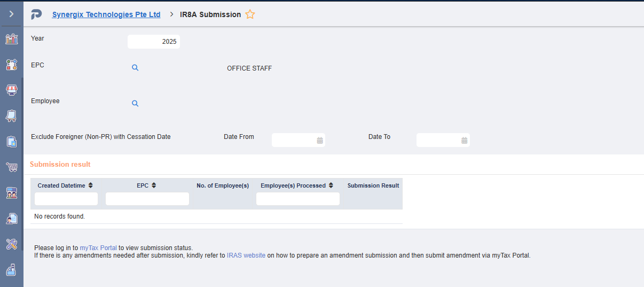This screenshot has height=287, width=644.
Task: Click the IR8A Submission breadcrumb title
Action: (210, 14)
